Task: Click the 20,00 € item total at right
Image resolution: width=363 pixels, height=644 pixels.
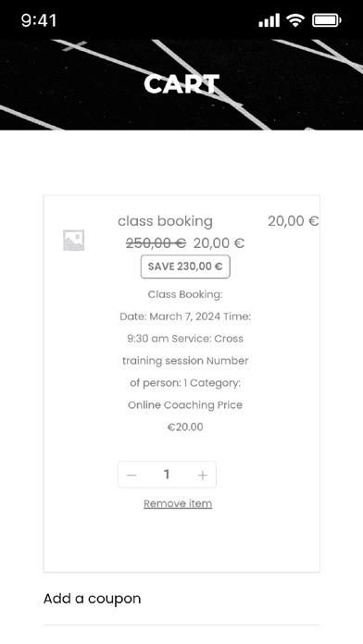Action: click(294, 221)
